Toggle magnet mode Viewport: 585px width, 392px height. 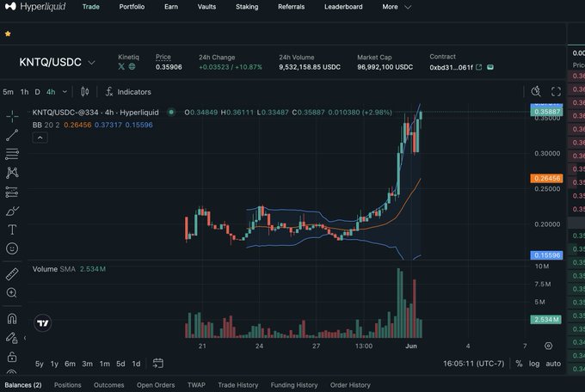(12, 319)
